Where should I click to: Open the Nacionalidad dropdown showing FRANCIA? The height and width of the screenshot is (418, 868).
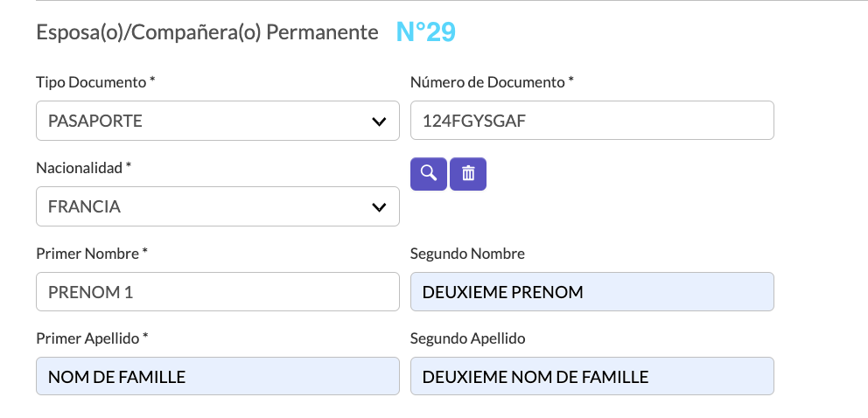(218, 206)
